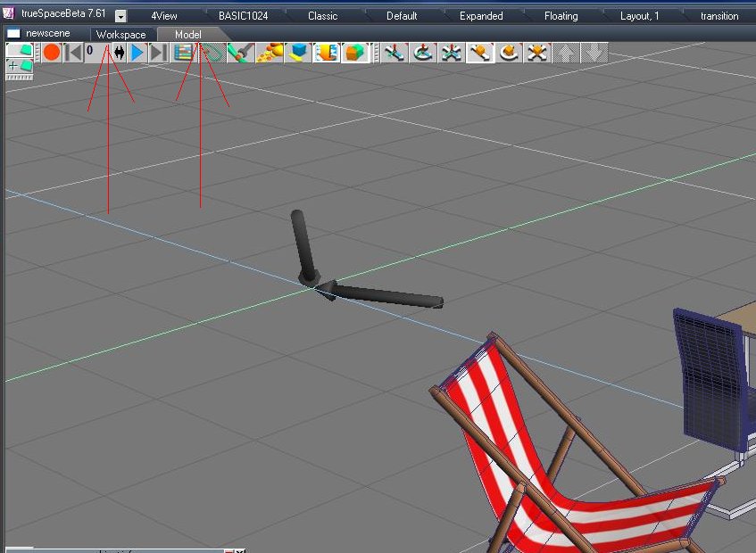This screenshot has height=553, width=756.
Task: Switch to the Classic layout tab
Action: [322, 16]
